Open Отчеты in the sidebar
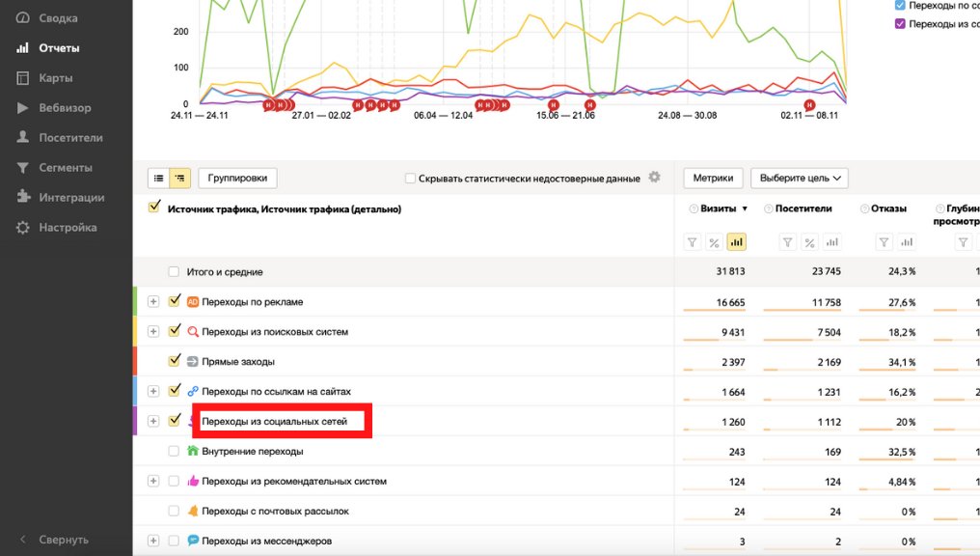Viewport: 980px width, 556px height. pyautogui.click(x=59, y=48)
